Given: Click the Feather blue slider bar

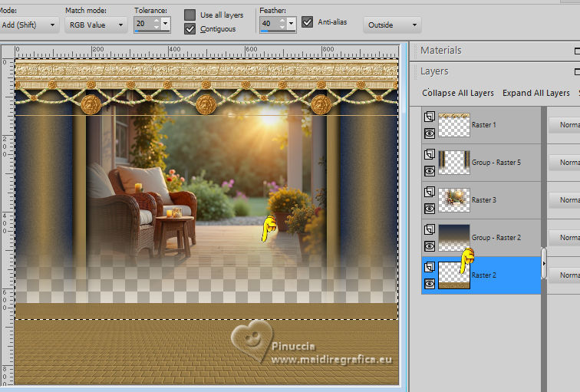Looking at the screenshot, I should click(278, 31).
